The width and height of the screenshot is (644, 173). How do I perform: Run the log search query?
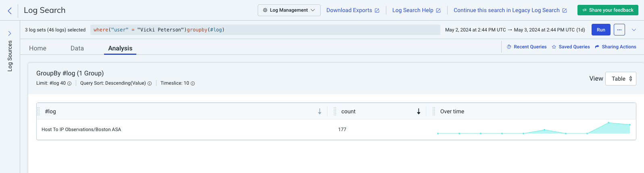click(x=600, y=30)
